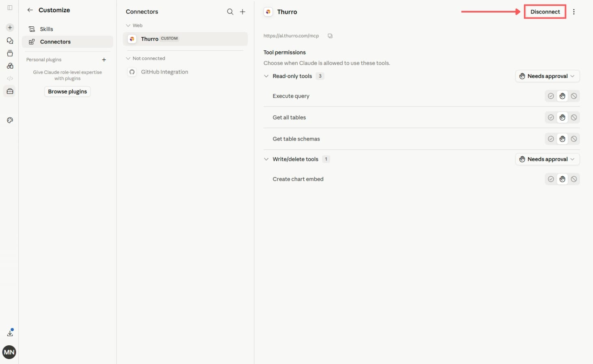Select the Thurro custom connector
This screenshot has width=593, height=364.
185,39
